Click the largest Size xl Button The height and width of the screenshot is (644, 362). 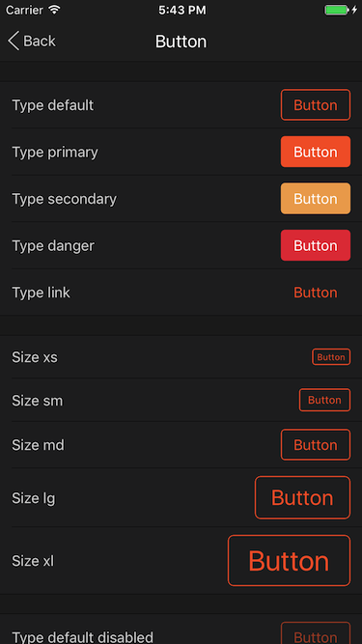[x=289, y=561]
